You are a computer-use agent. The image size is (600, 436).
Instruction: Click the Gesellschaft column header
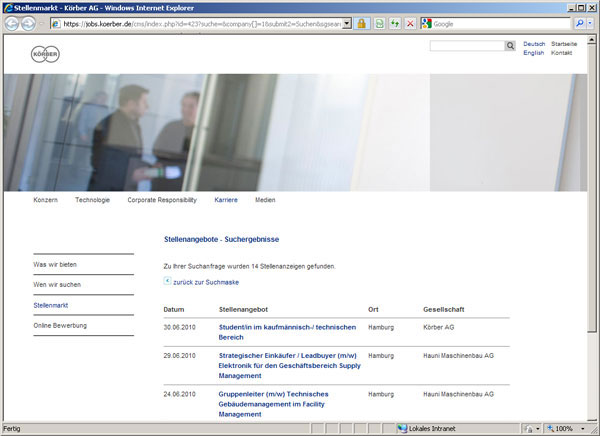pyautogui.click(x=443, y=309)
